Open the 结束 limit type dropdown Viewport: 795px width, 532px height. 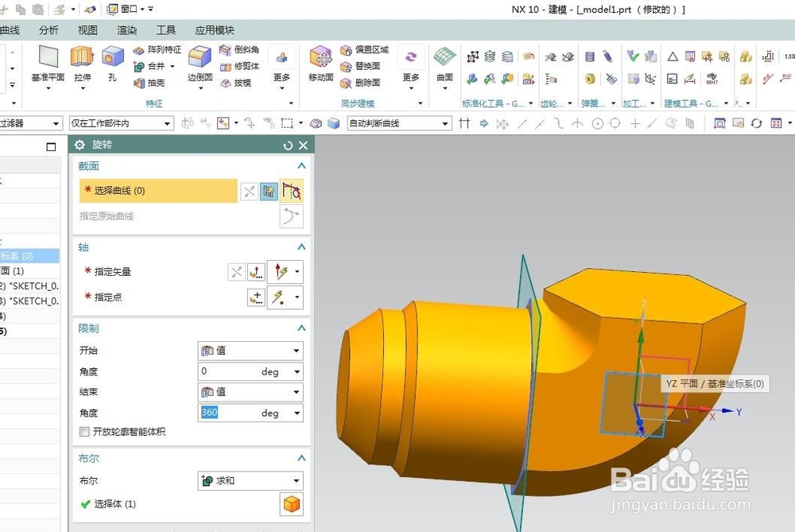(250, 392)
